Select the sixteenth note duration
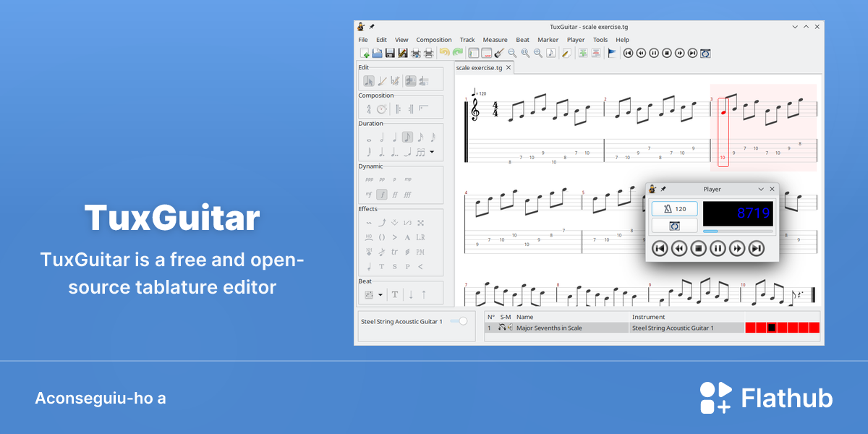 (x=420, y=137)
